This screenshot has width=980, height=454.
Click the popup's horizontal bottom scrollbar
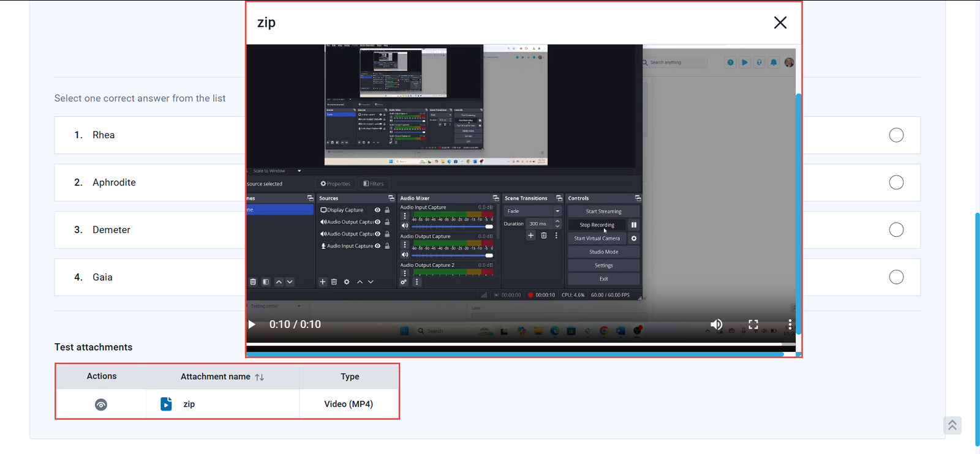click(514, 354)
